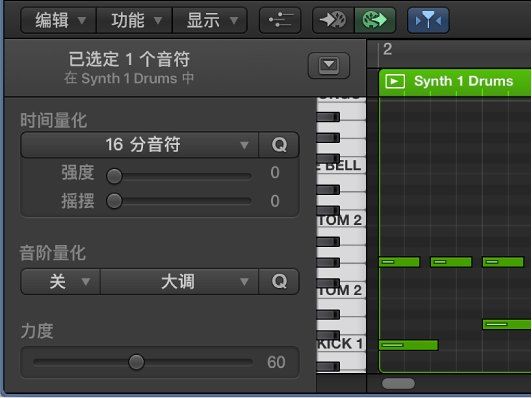The height and width of the screenshot is (398, 532).
Task: Open the note selection pop-up button
Action: pos(328,65)
